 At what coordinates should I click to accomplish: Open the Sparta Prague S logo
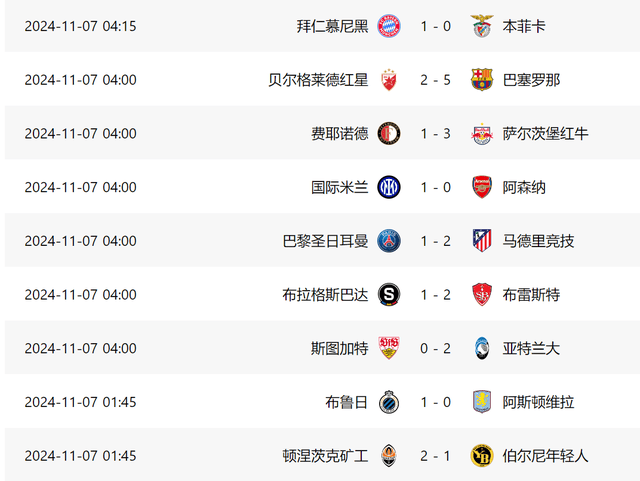tap(389, 295)
